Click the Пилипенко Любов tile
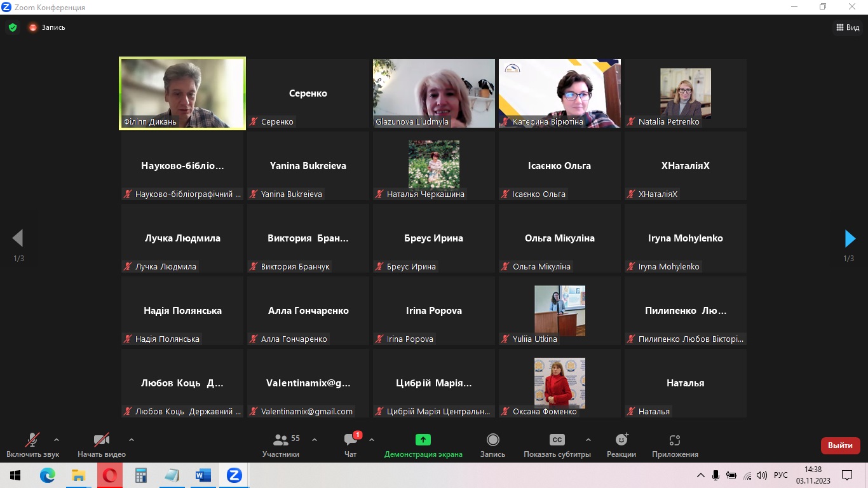The width and height of the screenshot is (868, 488). click(x=686, y=311)
